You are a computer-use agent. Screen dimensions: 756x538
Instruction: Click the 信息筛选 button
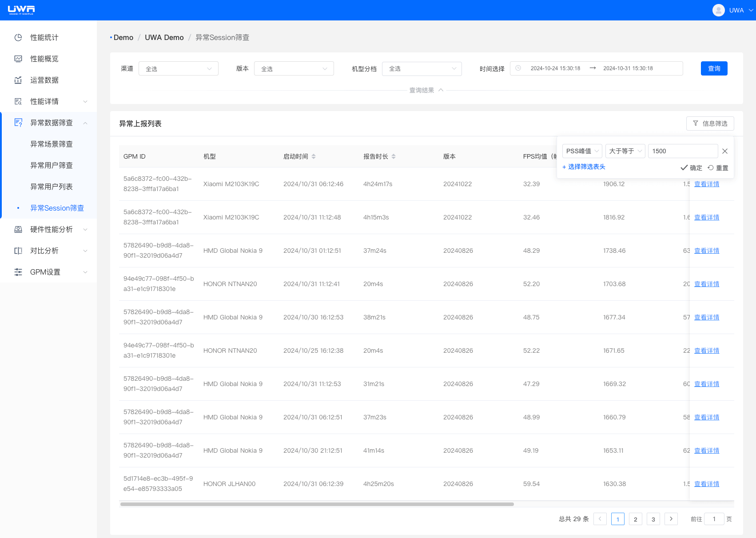click(710, 124)
